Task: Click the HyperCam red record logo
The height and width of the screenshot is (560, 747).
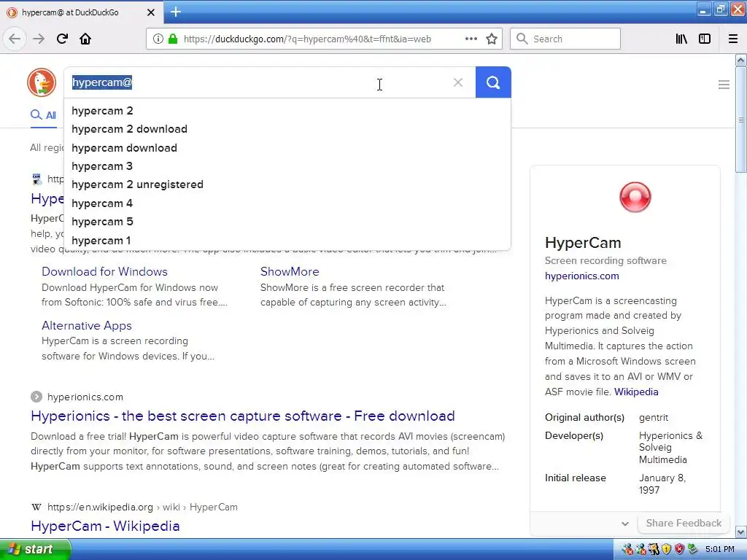Action: tap(635, 197)
